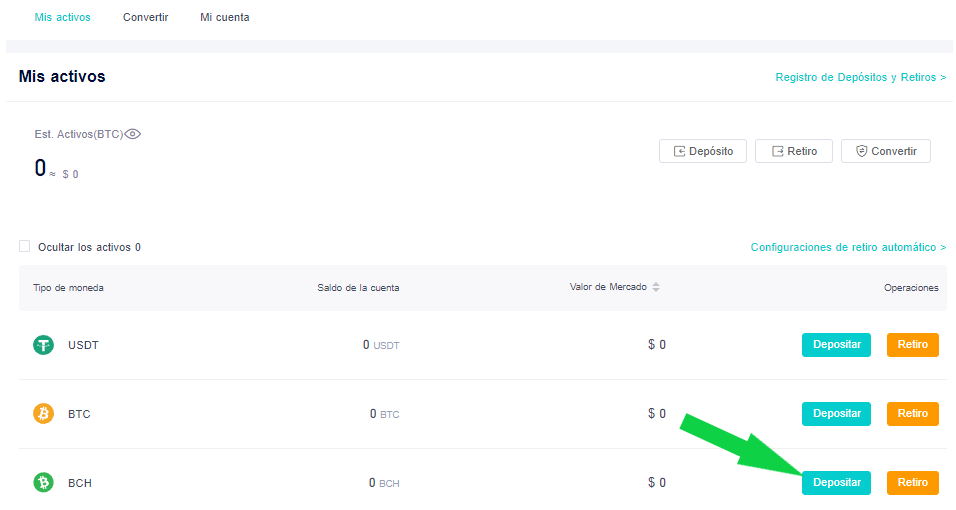Image resolution: width=956 pixels, height=510 pixels.
Task: Switch to the Convertir tab
Action: (146, 18)
